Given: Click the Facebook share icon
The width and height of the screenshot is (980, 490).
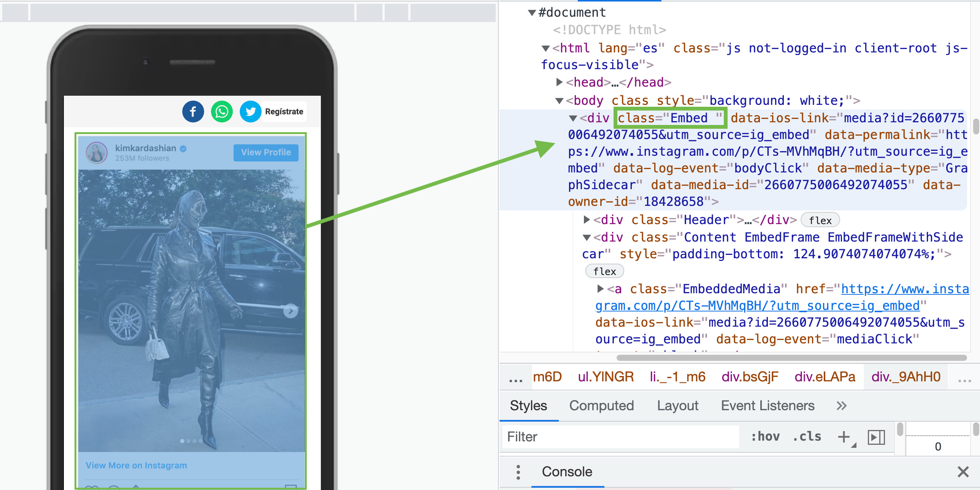Looking at the screenshot, I should pos(193,112).
